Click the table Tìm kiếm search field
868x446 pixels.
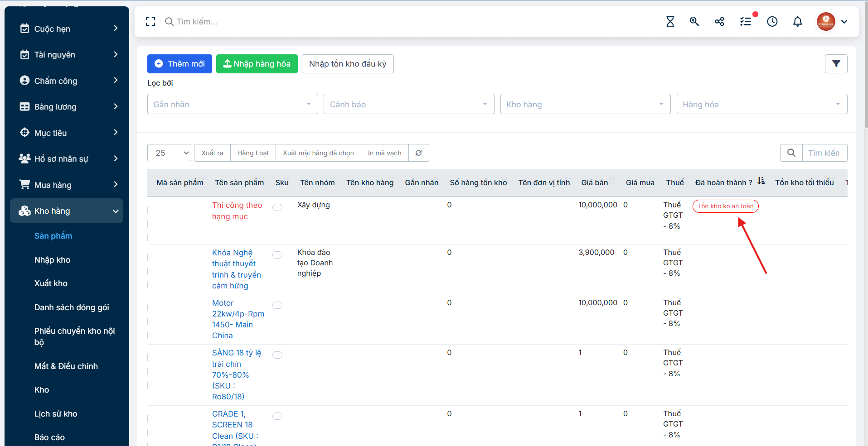coord(824,153)
